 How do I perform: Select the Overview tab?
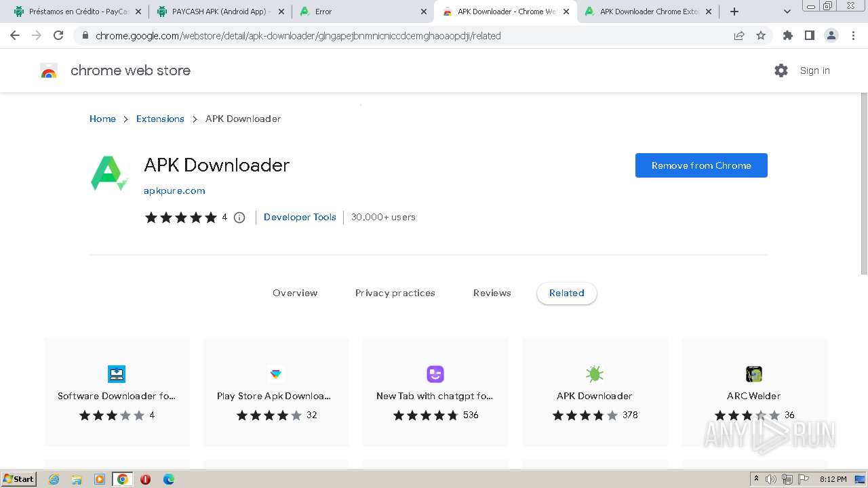click(295, 293)
